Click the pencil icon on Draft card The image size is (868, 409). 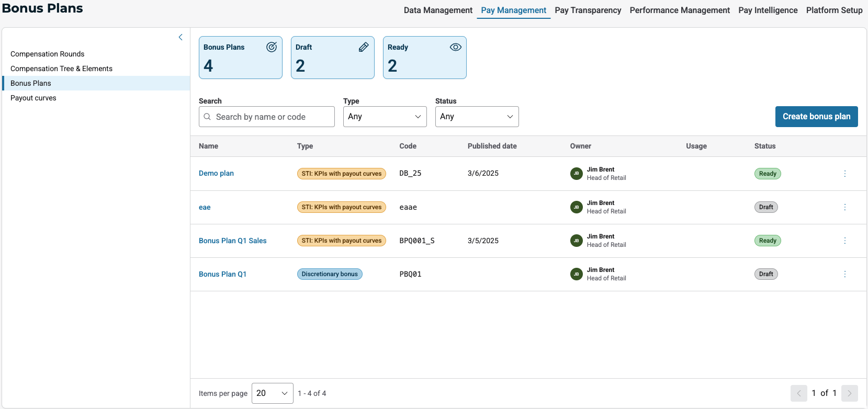point(364,47)
